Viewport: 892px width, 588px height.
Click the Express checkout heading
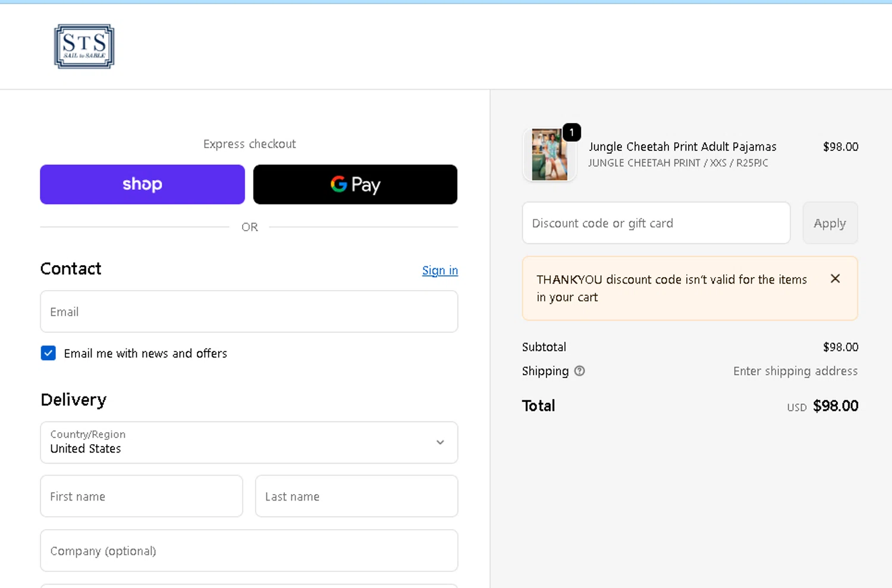point(249,144)
